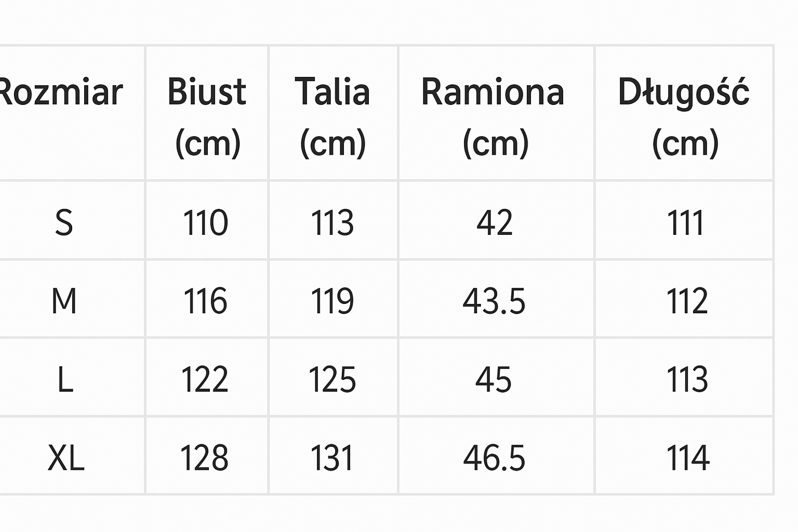798x532 pixels.
Task: Click the bust value 128
Action: (204, 458)
